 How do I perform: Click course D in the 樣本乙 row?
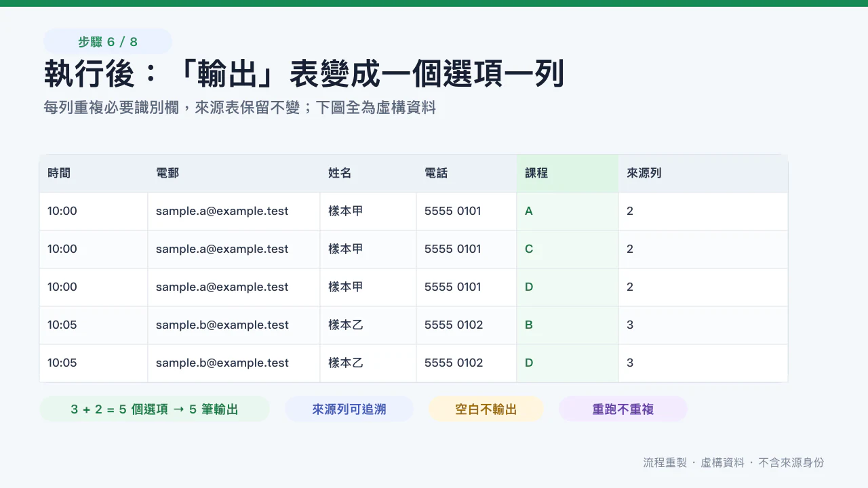coord(568,363)
